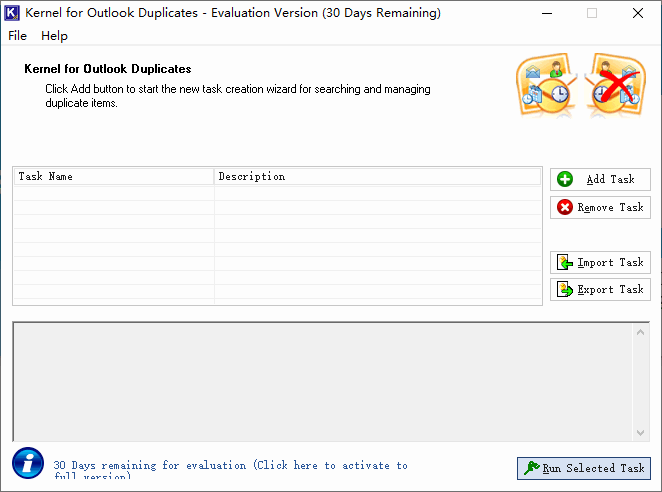
Task: Click the log pane scroll up arrow
Action: (x=641, y=330)
